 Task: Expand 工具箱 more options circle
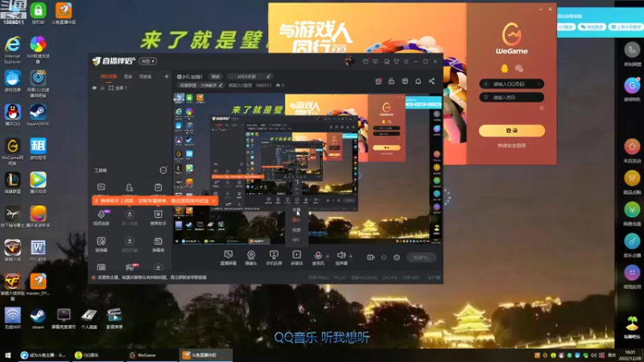(x=163, y=171)
